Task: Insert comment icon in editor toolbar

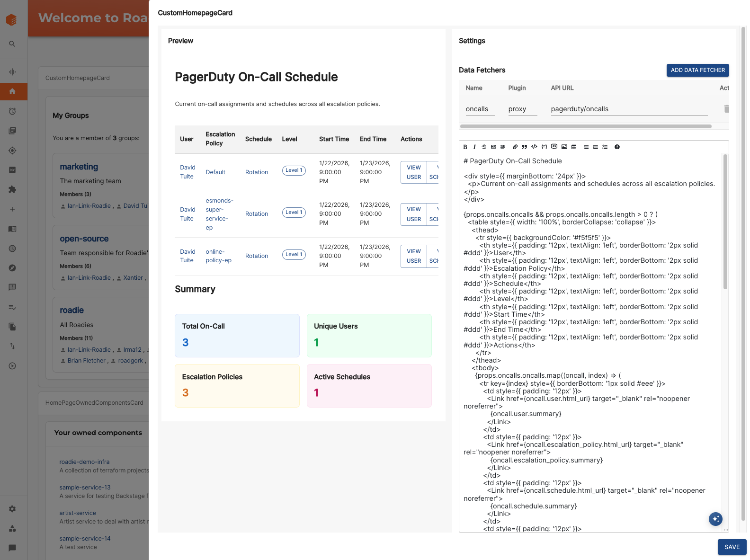Action: pos(554,147)
